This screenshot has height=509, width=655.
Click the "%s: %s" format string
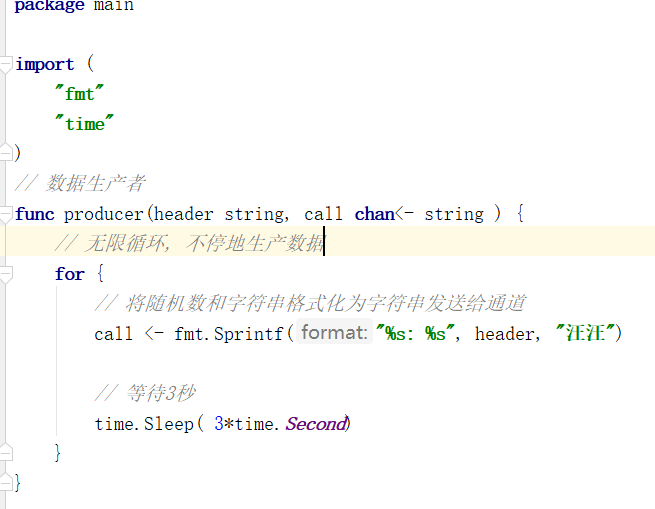pos(415,334)
